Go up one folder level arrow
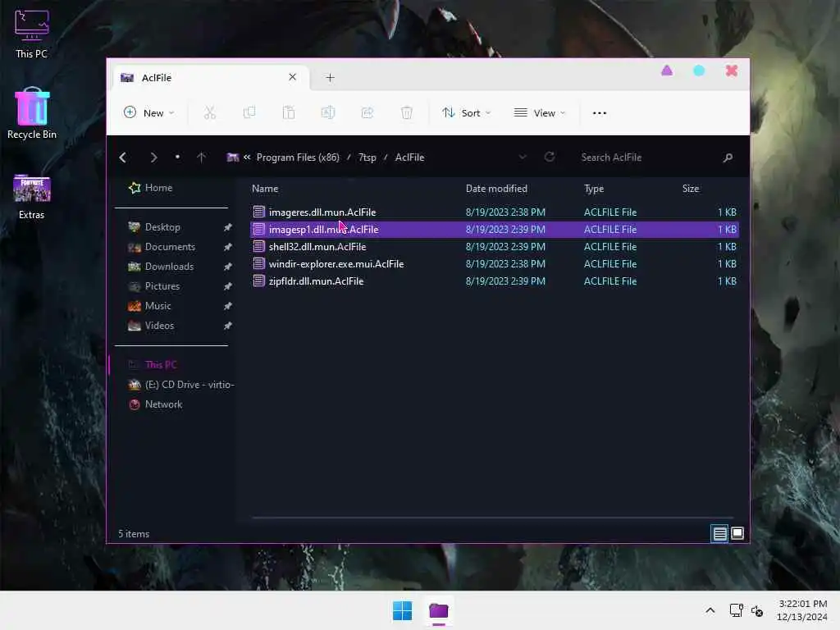Viewport: 840px width, 630px height. coord(202,157)
